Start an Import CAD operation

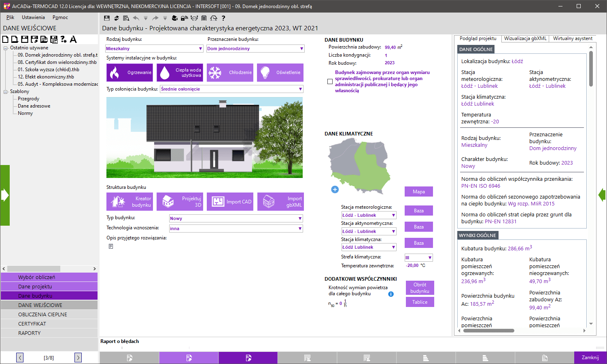(x=230, y=201)
